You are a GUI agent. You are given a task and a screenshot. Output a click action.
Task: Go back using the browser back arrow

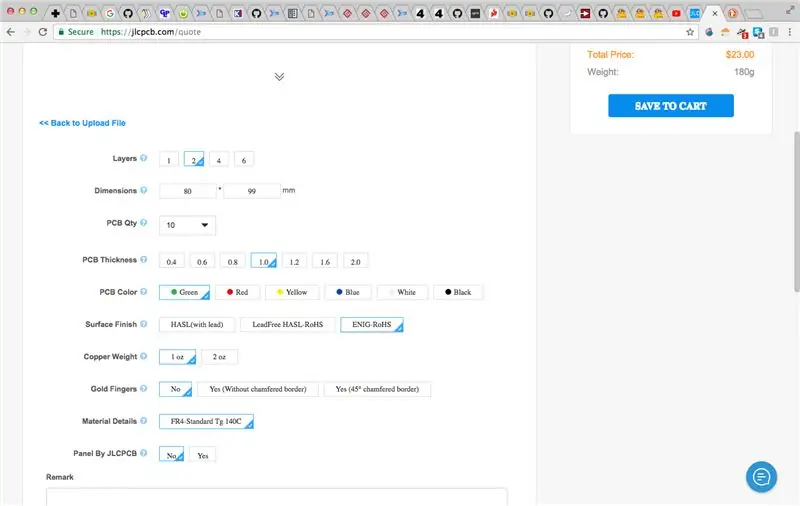point(11,32)
